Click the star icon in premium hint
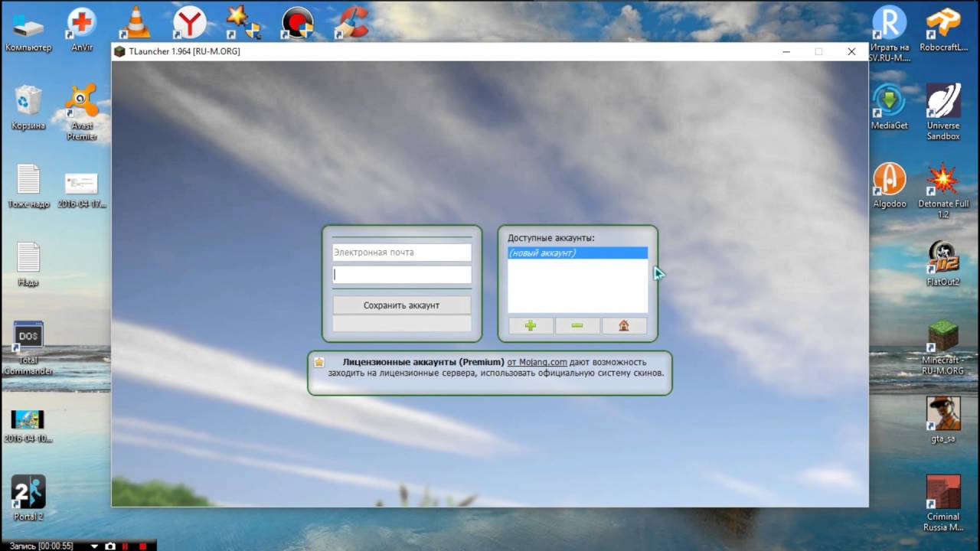 [319, 363]
